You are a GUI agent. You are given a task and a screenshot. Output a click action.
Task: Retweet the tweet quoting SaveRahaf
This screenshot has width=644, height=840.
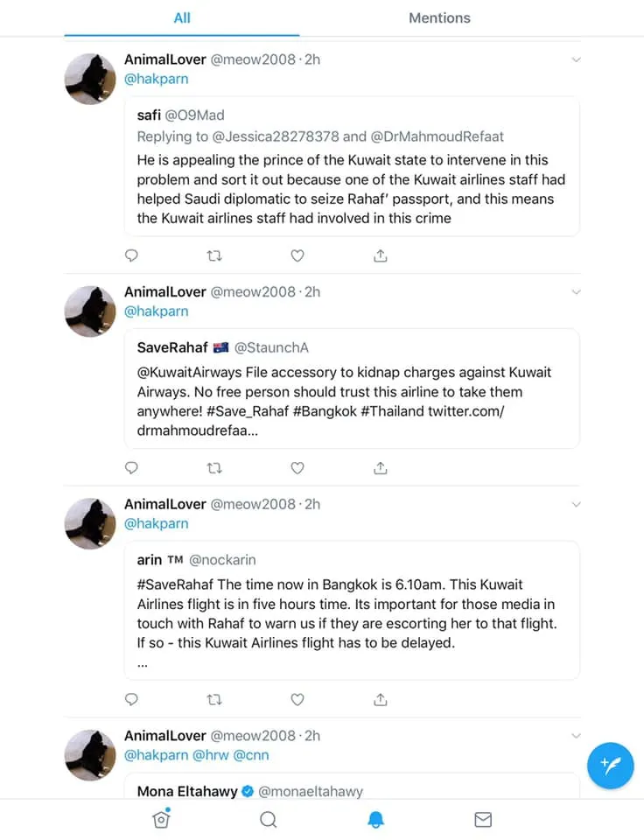point(214,468)
